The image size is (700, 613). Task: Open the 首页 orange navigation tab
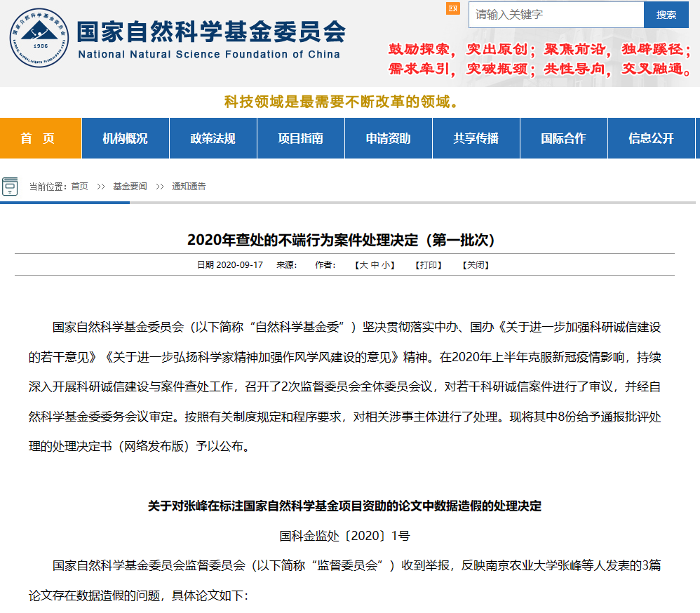click(x=41, y=138)
